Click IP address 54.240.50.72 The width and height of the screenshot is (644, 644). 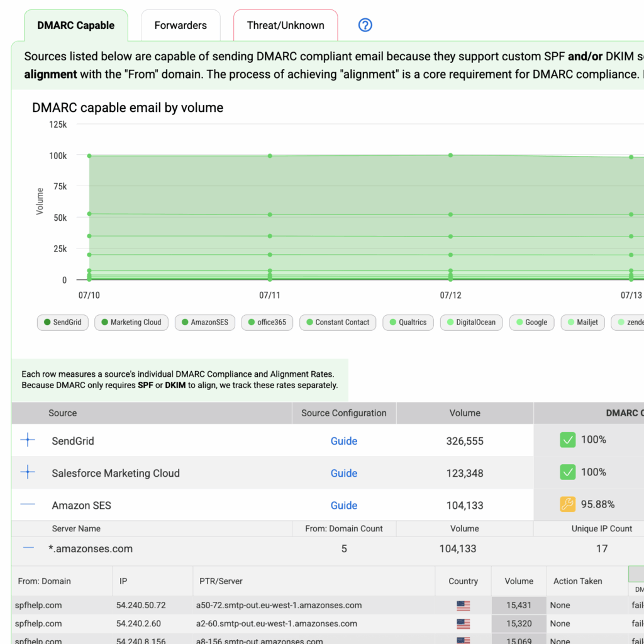pyautogui.click(x=141, y=606)
